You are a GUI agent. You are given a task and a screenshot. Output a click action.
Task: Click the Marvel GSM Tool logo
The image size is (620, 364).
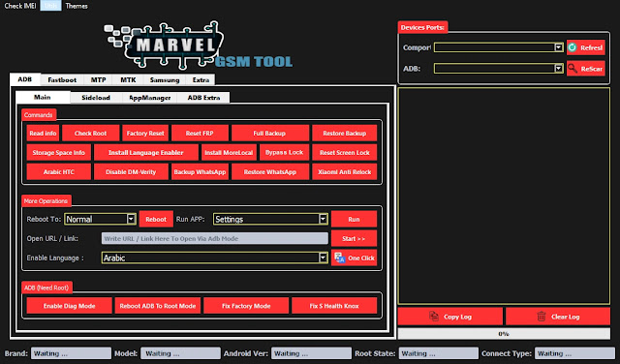click(x=198, y=46)
